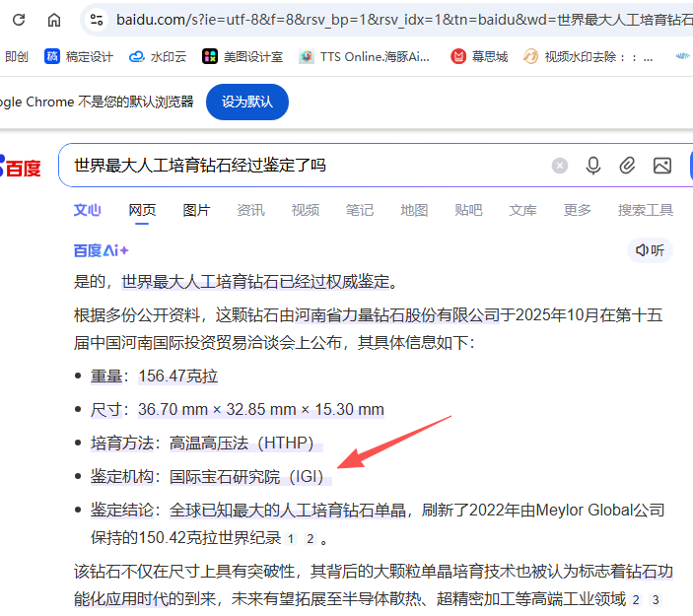This screenshot has height=616, width=693.
Task: Open image search via picture icon
Action: click(x=661, y=166)
